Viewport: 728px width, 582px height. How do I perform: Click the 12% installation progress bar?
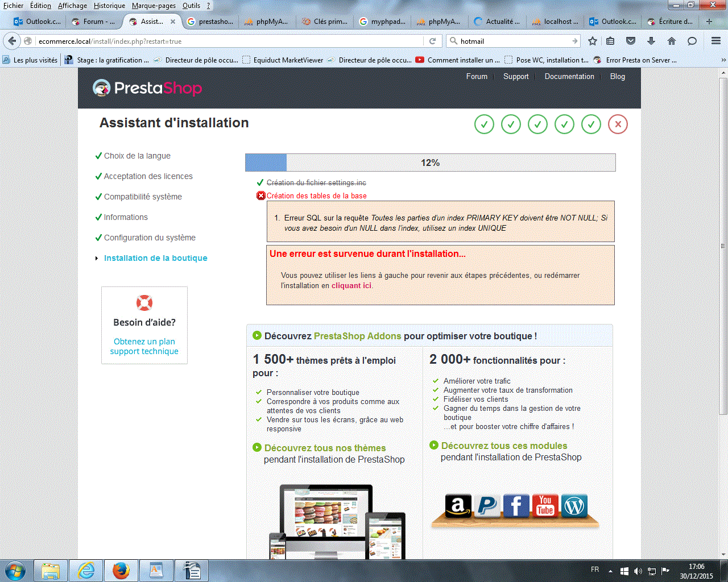pos(431,163)
